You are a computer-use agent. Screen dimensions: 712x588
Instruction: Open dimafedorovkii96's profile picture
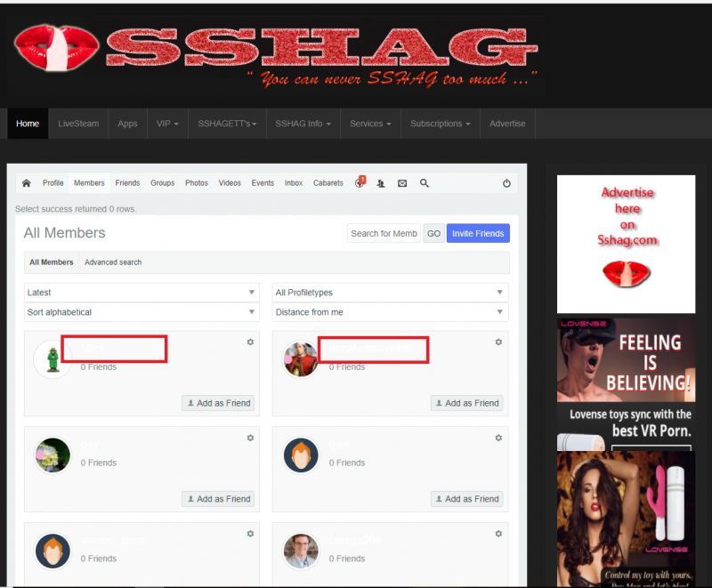click(301, 359)
